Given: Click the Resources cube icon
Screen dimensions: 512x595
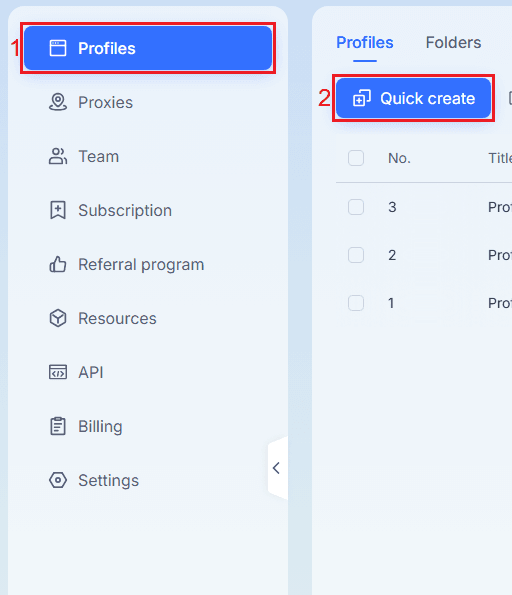Looking at the screenshot, I should [x=58, y=318].
